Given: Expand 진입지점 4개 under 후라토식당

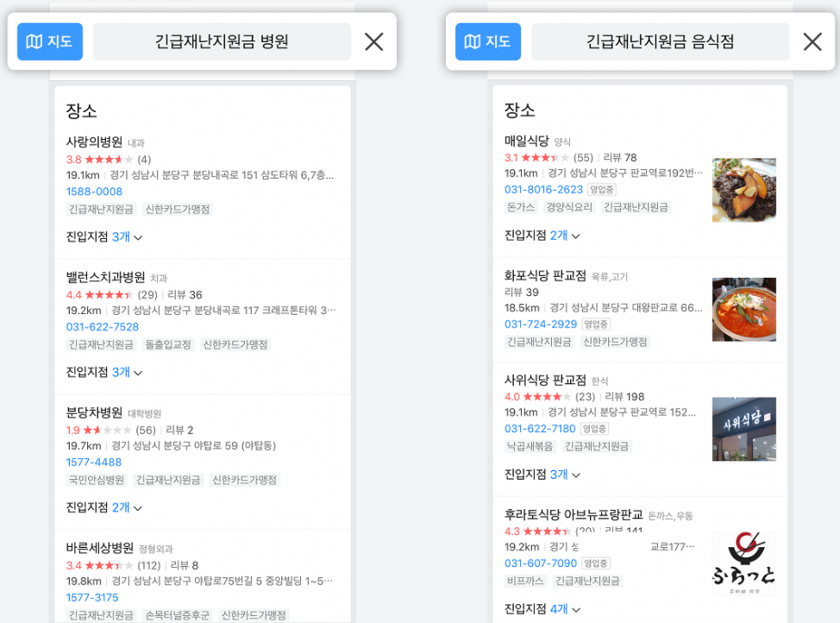Looking at the screenshot, I should (542, 609).
